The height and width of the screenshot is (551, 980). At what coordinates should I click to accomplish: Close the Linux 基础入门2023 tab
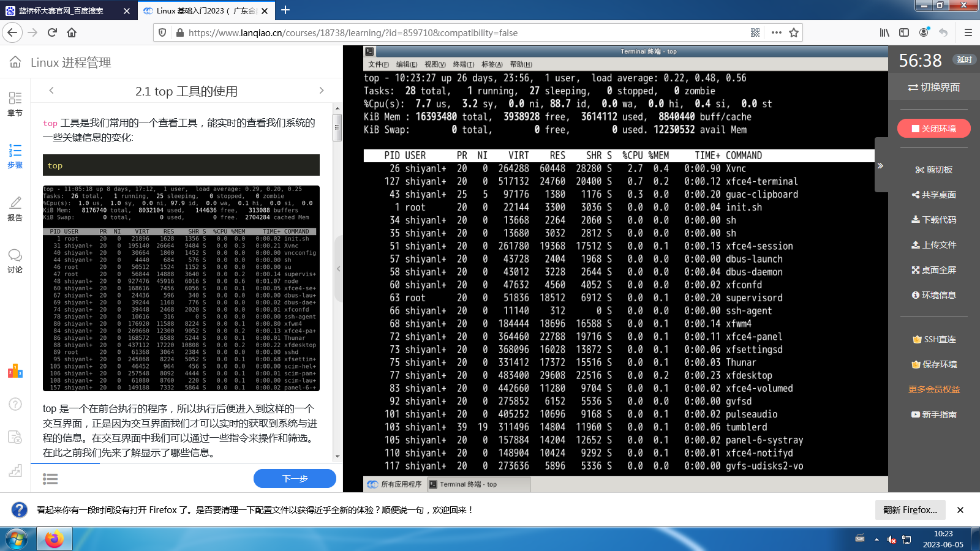point(265,10)
